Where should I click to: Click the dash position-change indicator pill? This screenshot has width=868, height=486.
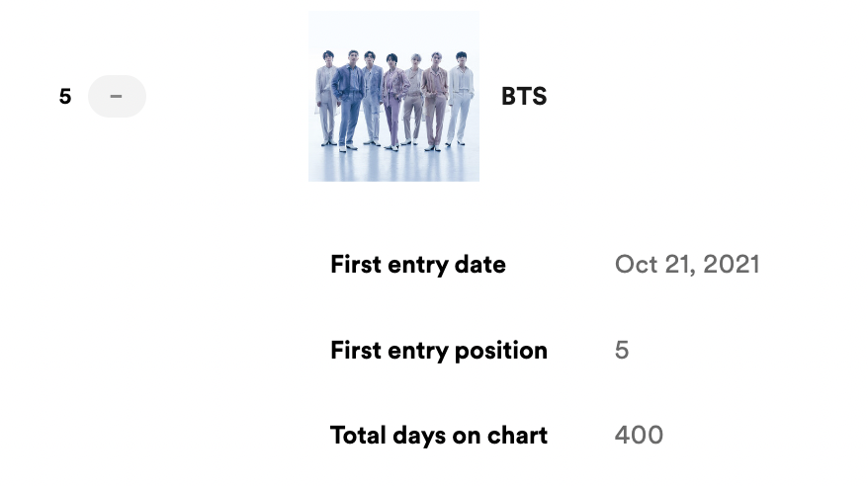pyautogui.click(x=117, y=97)
